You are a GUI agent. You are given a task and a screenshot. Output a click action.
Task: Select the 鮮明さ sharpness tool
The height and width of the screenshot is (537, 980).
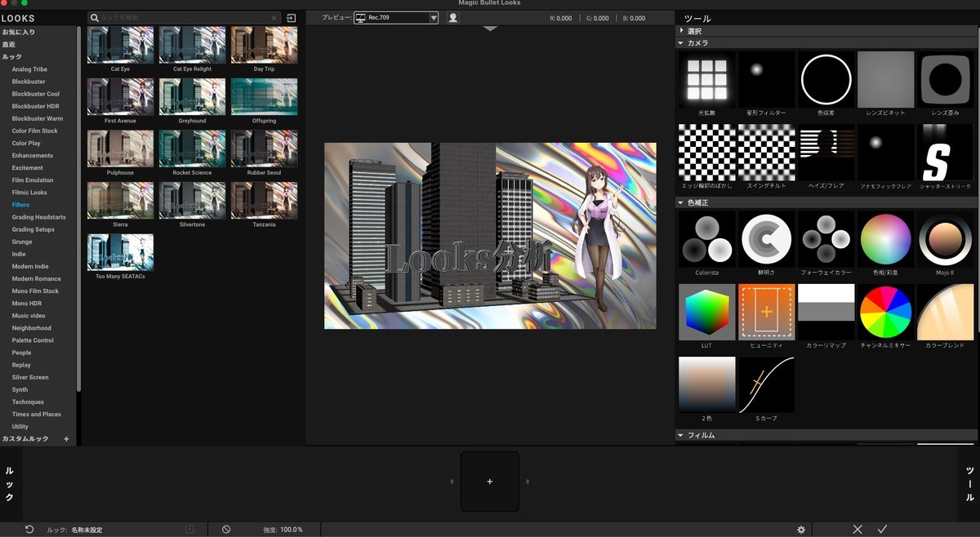[767, 239]
